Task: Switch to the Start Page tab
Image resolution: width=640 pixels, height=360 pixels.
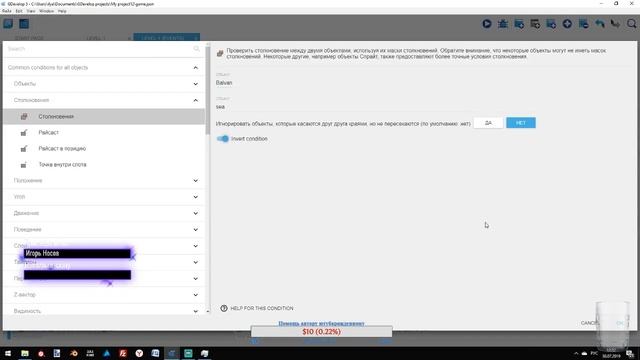Action: [x=29, y=38]
